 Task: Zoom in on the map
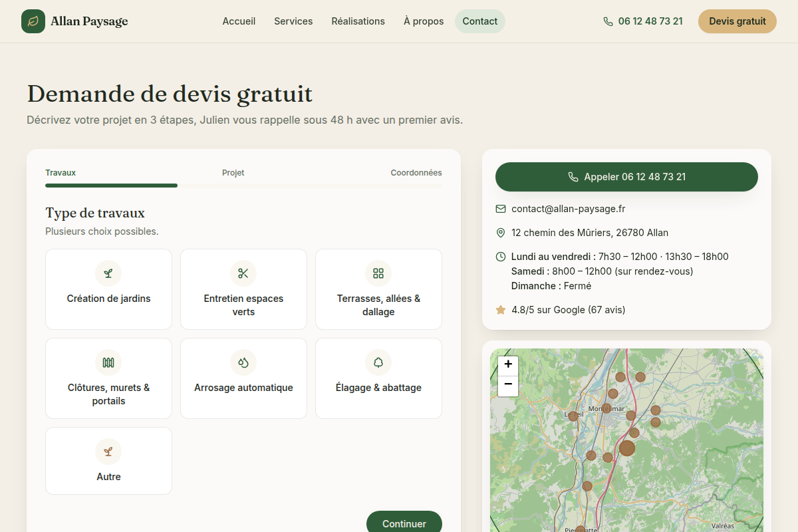pyautogui.click(x=508, y=364)
